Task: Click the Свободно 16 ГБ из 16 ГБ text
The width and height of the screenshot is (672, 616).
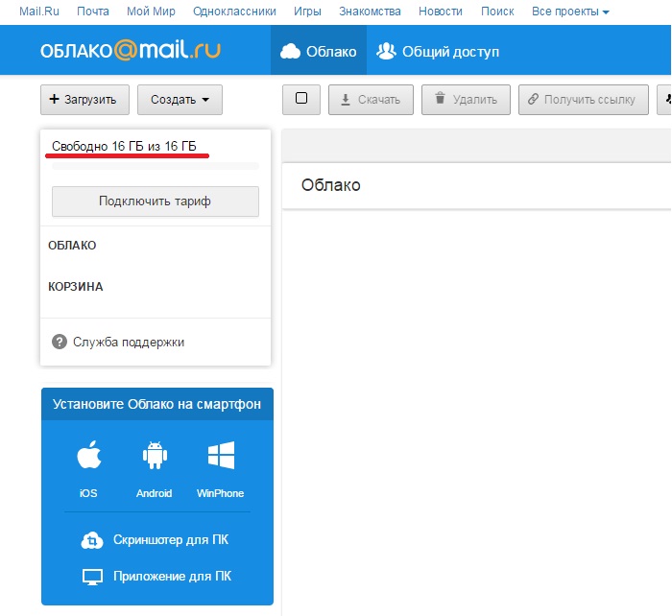Action: coord(124,146)
